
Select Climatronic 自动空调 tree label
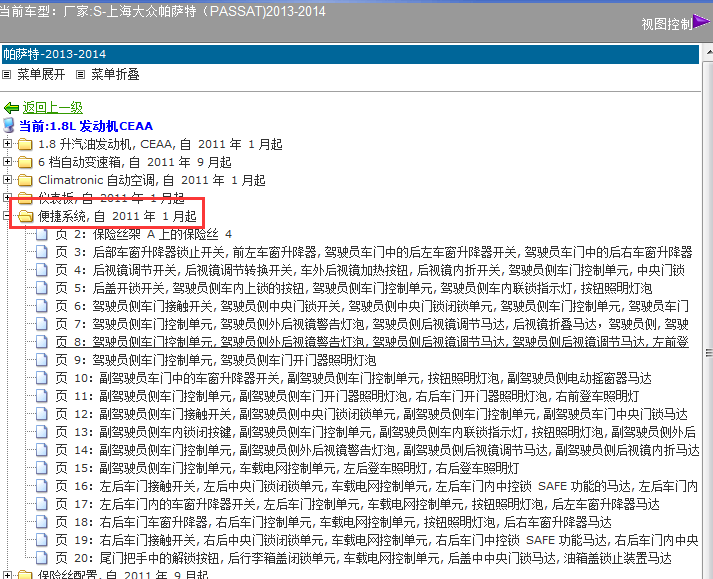152,180
